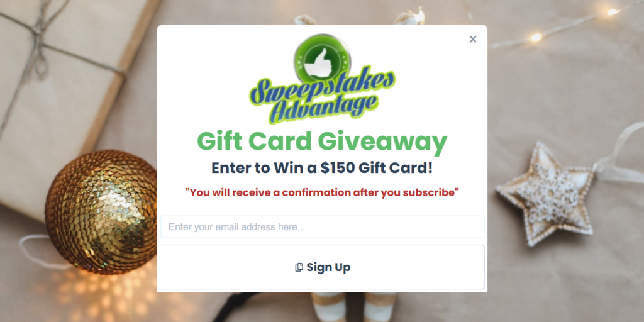Click the green thumbs-up badge icon
The width and height of the screenshot is (644, 322).
pos(322,57)
